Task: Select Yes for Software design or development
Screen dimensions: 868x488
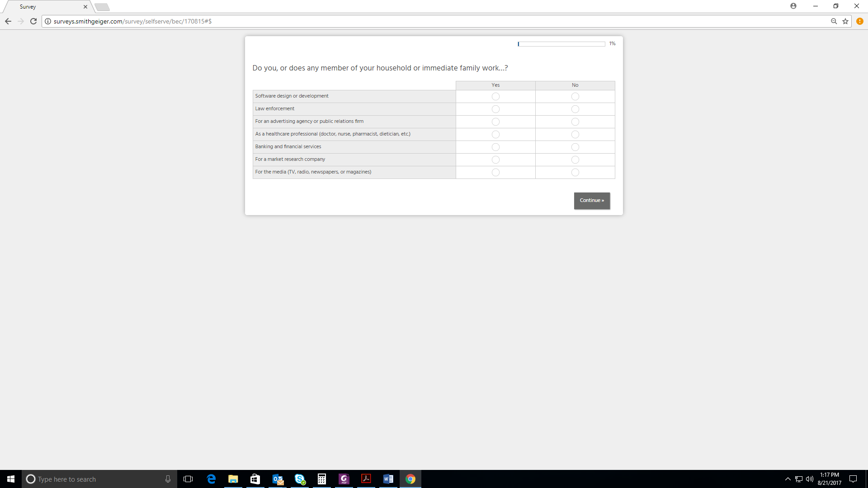Action: pyautogui.click(x=495, y=96)
